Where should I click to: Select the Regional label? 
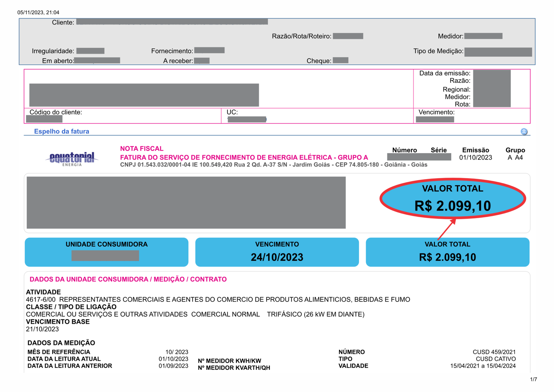456,89
